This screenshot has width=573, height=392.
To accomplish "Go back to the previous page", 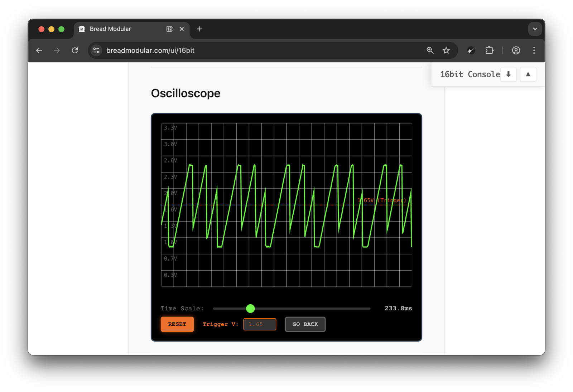I will point(39,50).
